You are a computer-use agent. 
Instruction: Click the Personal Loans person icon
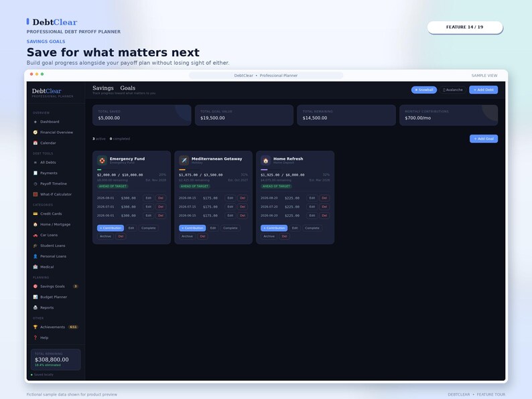coord(36,256)
